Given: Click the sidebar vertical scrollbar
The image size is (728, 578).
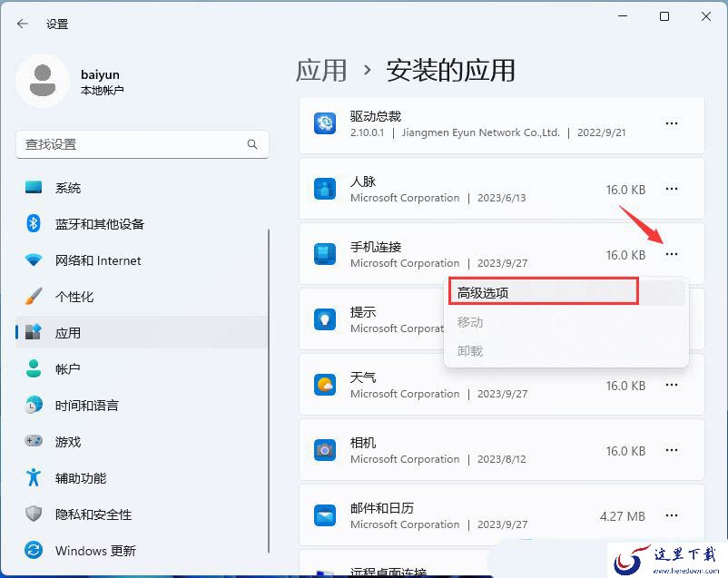Looking at the screenshot, I should pyautogui.click(x=269, y=390).
